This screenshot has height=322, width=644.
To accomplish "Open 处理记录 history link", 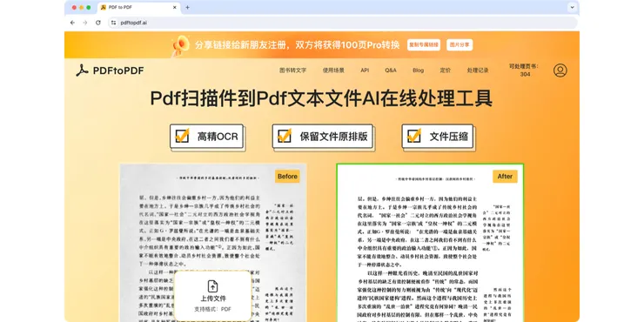I will pos(478,70).
